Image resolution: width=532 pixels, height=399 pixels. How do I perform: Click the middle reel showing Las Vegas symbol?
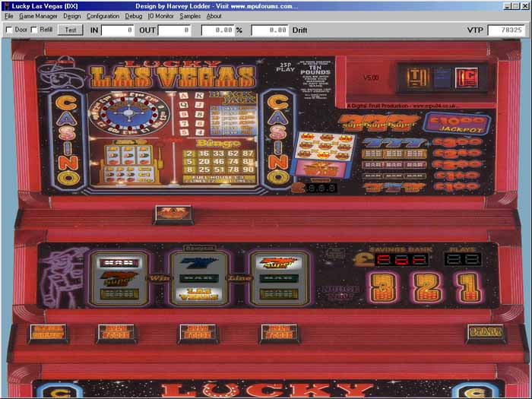[x=198, y=278]
